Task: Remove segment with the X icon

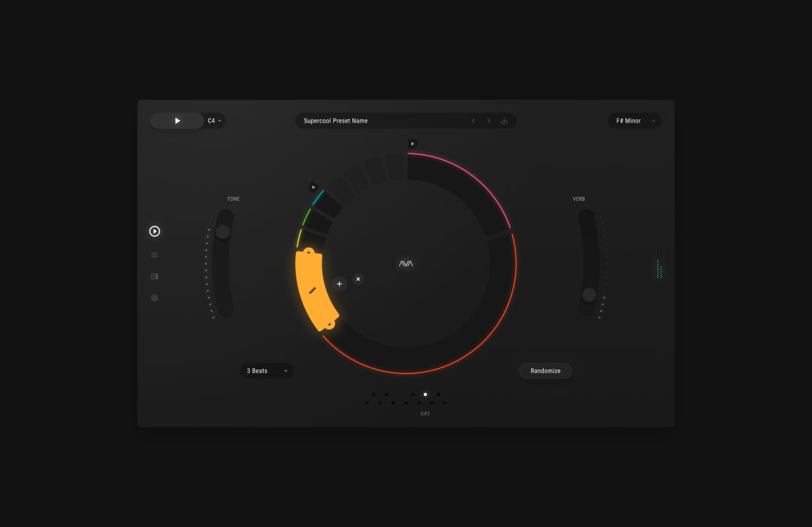Action: pos(358,279)
